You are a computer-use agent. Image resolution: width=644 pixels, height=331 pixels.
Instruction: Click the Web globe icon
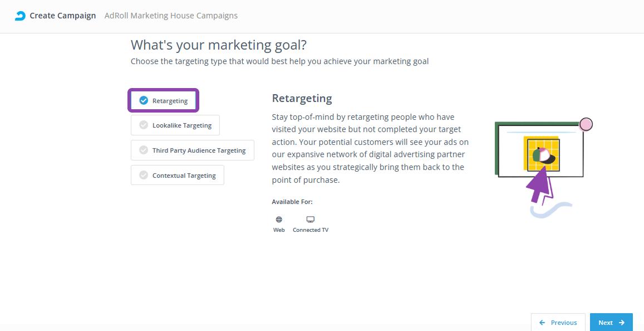click(279, 220)
